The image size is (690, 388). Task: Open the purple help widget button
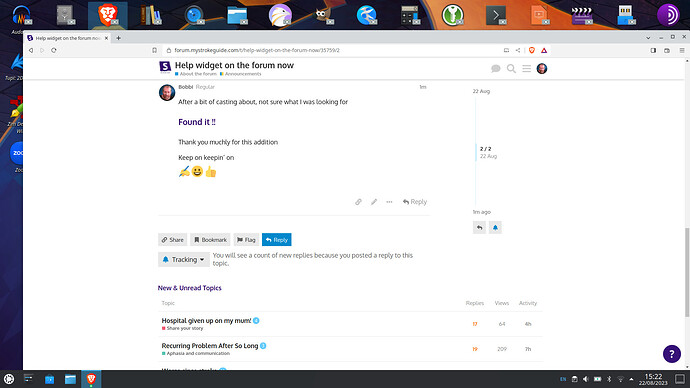coord(672,354)
